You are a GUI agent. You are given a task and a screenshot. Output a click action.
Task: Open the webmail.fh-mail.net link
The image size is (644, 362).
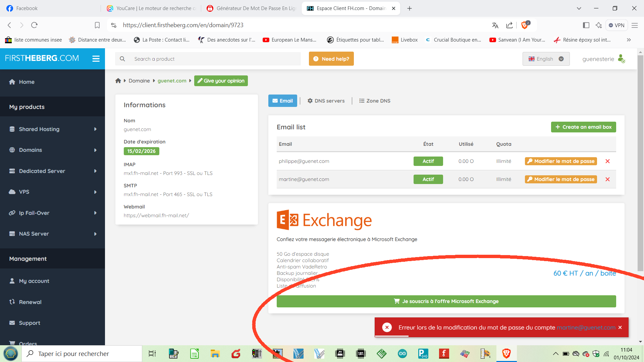(156, 216)
